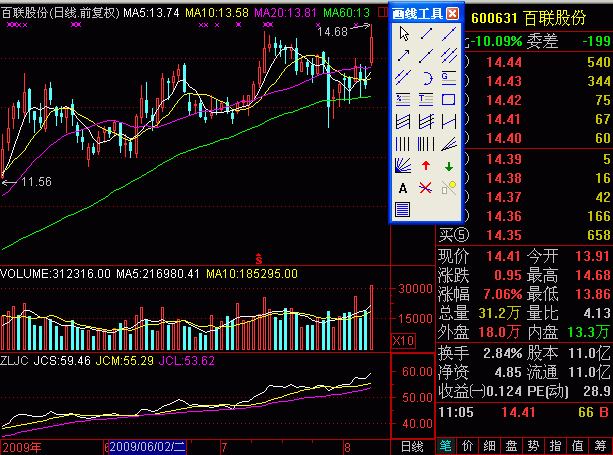Switch to the 势 tab
This screenshot has height=455, width=613.
(533, 446)
